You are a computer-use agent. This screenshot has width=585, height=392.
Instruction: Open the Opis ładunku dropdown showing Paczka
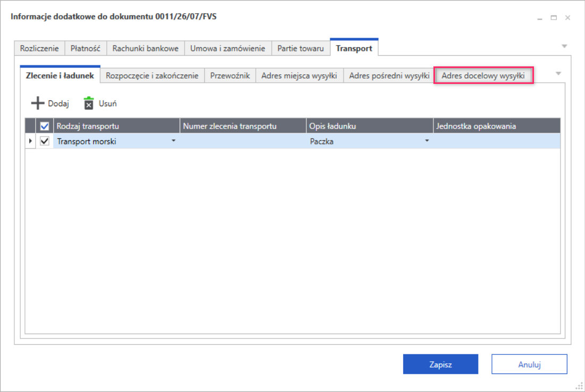427,141
